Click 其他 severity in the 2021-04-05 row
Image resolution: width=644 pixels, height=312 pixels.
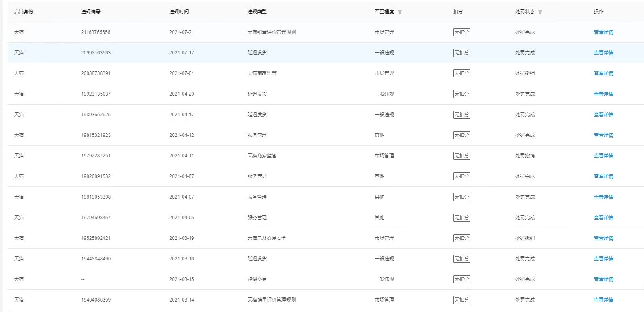coord(380,218)
